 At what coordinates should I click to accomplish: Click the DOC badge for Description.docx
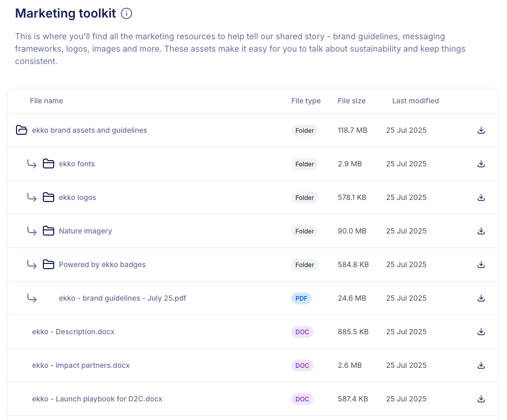point(303,332)
